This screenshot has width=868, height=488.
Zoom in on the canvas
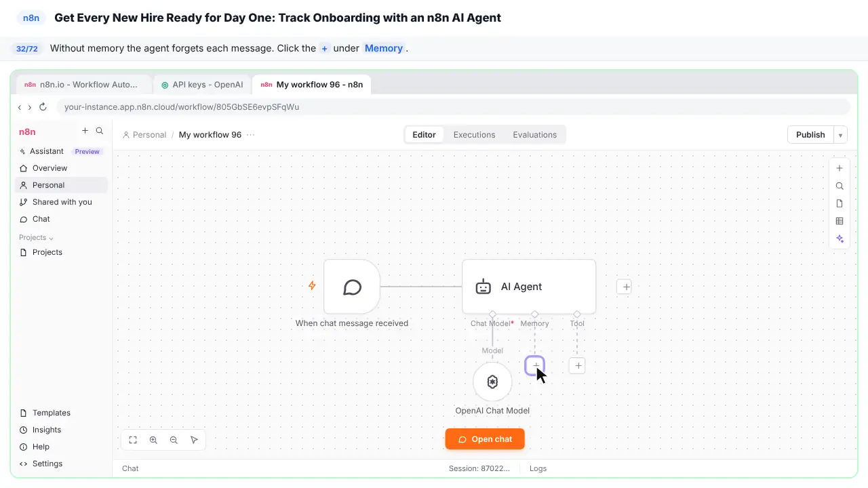pyautogui.click(x=153, y=440)
